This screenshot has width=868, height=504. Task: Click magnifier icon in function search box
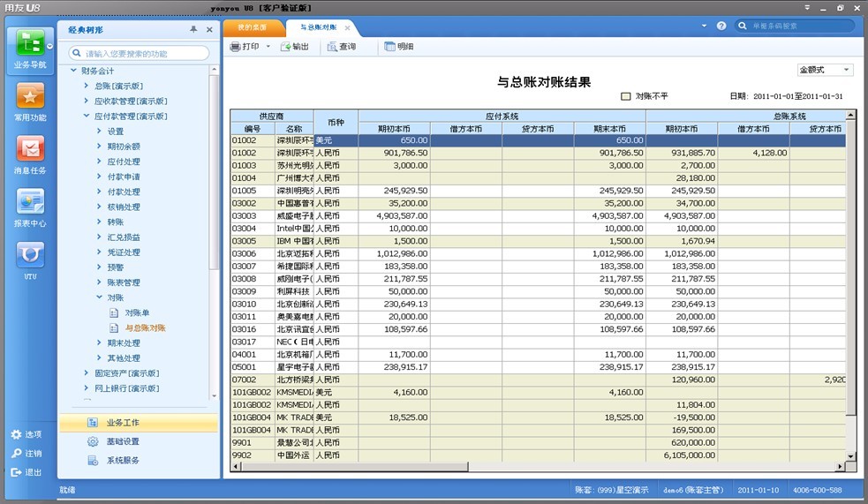pyautogui.click(x=77, y=53)
